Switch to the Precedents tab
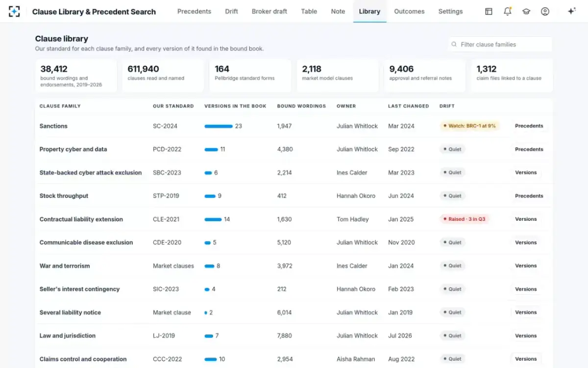This screenshot has width=588, height=368. pyautogui.click(x=194, y=11)
